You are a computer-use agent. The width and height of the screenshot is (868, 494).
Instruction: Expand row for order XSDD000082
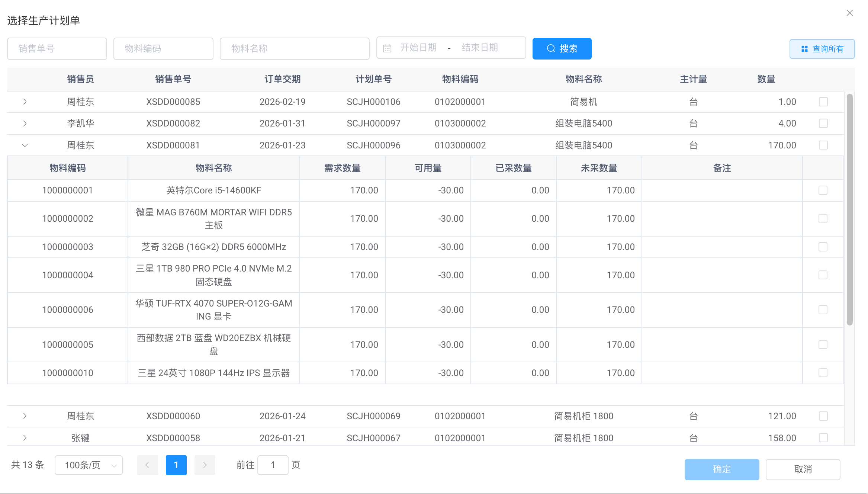(25, 123)
